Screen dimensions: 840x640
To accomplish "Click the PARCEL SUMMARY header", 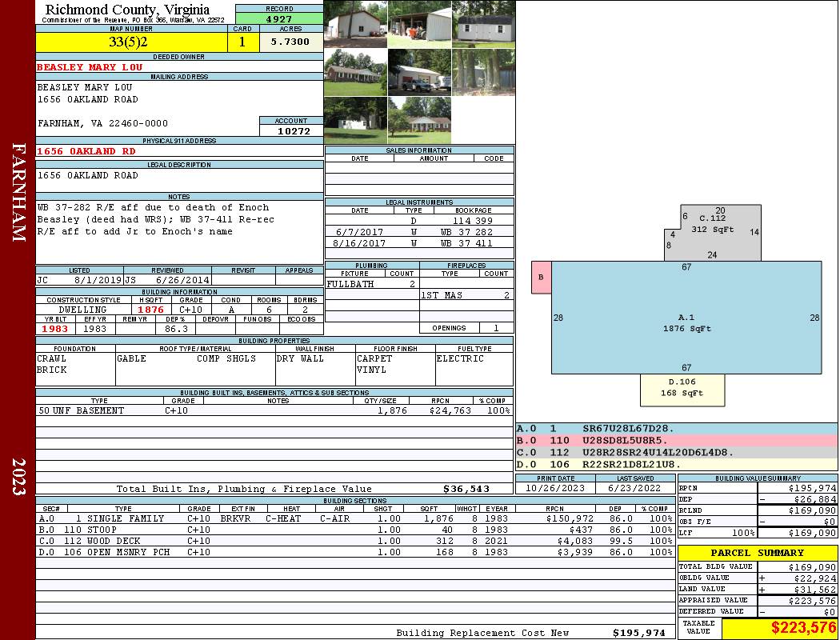I will [x=757, y=553].
